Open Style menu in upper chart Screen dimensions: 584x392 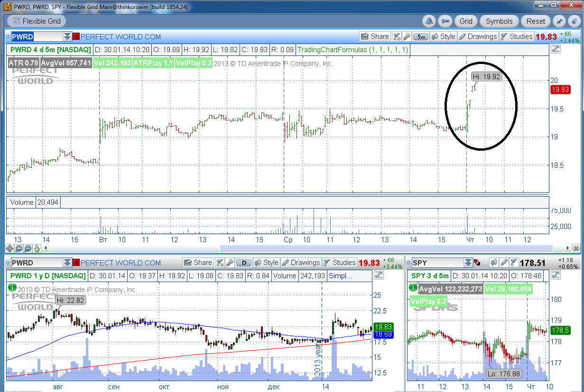click(x=443, y=36)
